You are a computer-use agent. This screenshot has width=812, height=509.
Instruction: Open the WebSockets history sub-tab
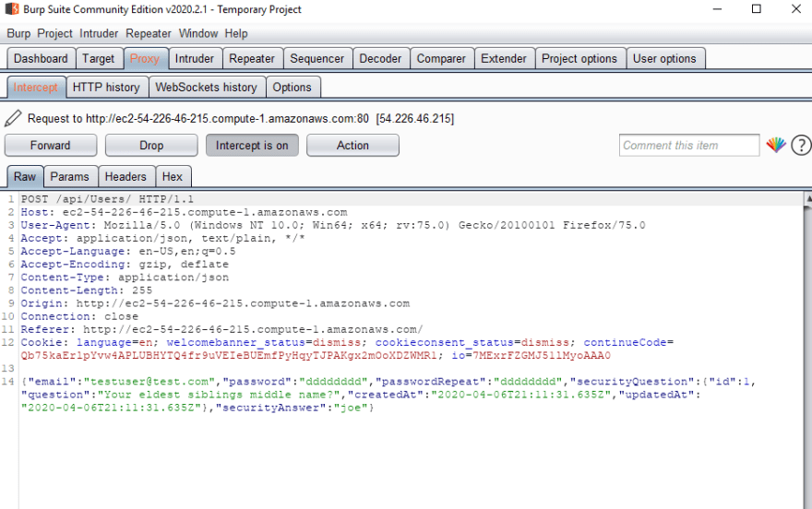tap(207, 87)
